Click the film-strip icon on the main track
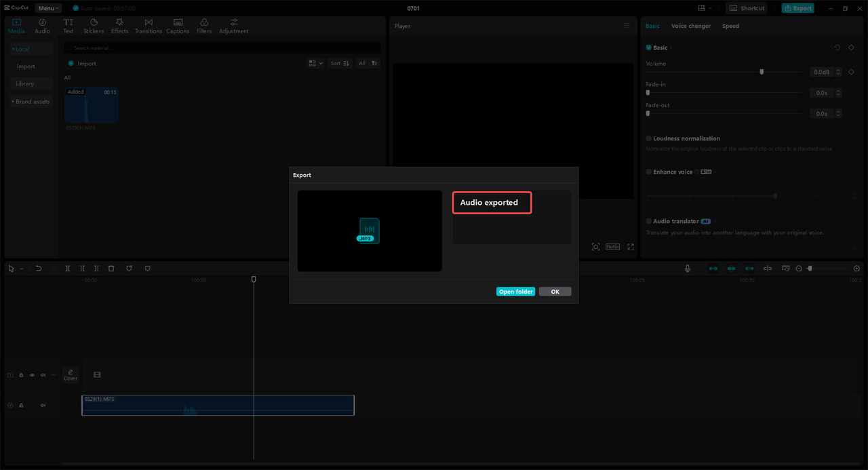The width and height of the screenshot is (868, 470). click(97, 374)
